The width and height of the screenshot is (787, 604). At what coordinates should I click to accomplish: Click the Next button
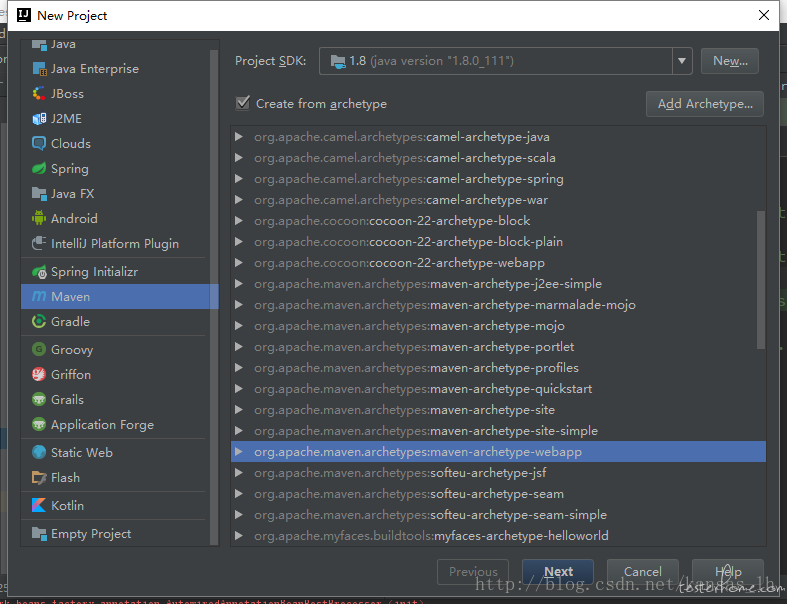(558, 572)
